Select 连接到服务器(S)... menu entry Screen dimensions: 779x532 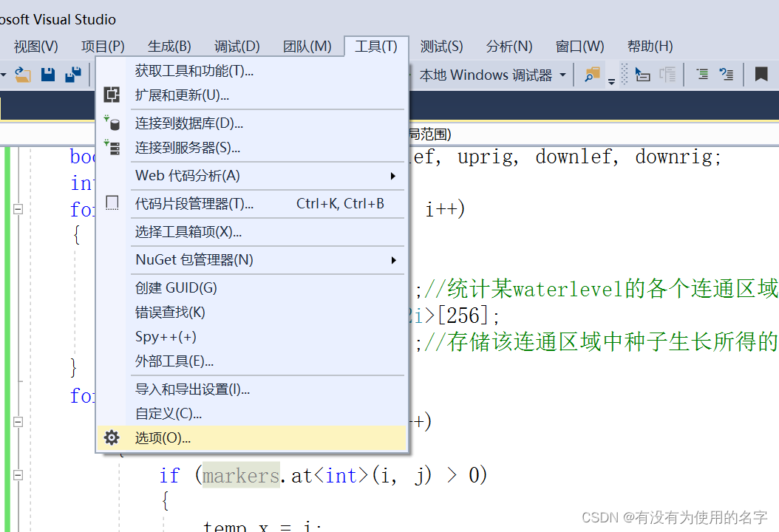point(252,148)
